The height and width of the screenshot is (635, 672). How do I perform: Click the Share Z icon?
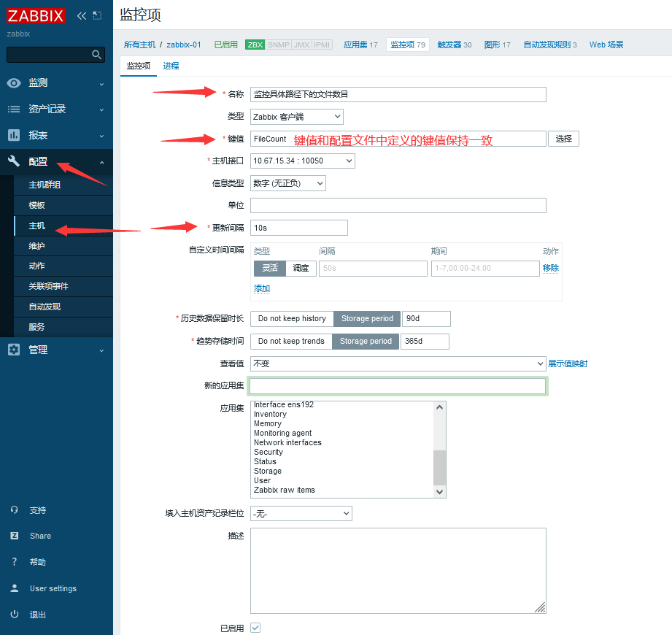14,536
